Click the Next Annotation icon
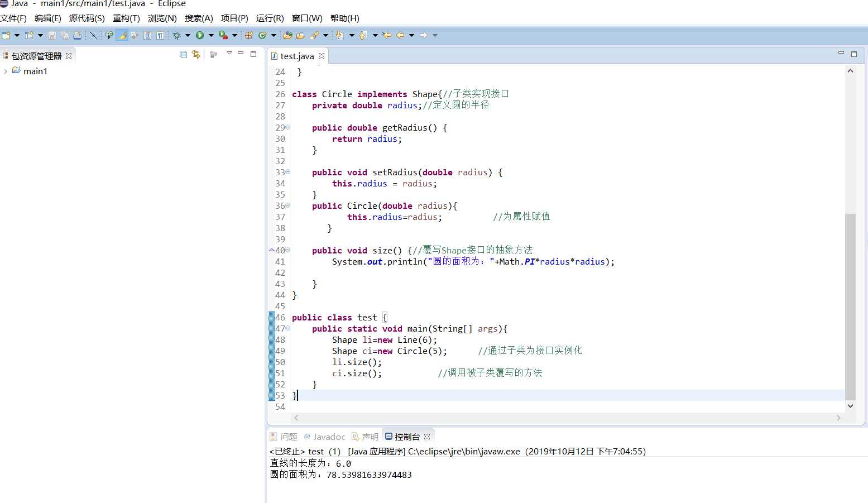868x503 pixels. 339,35
